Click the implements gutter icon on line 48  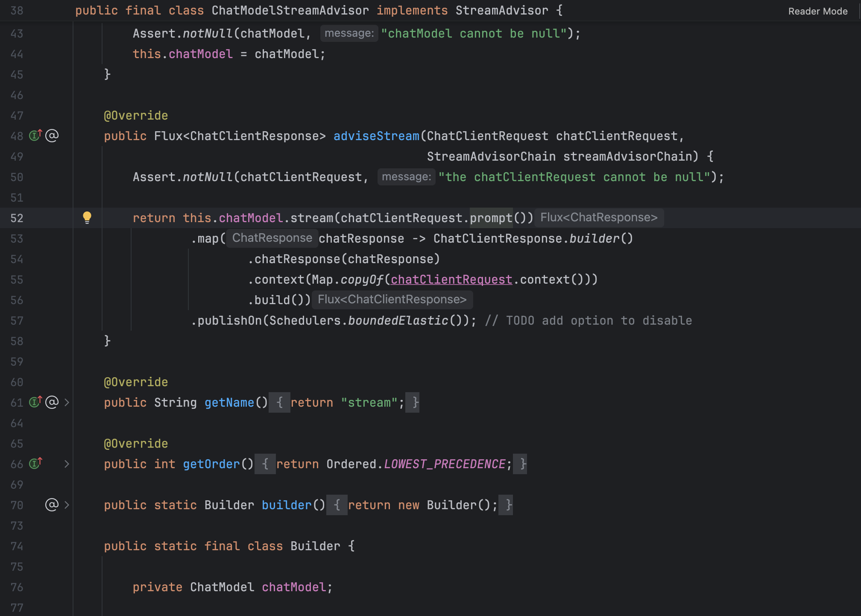coord(35,135)
